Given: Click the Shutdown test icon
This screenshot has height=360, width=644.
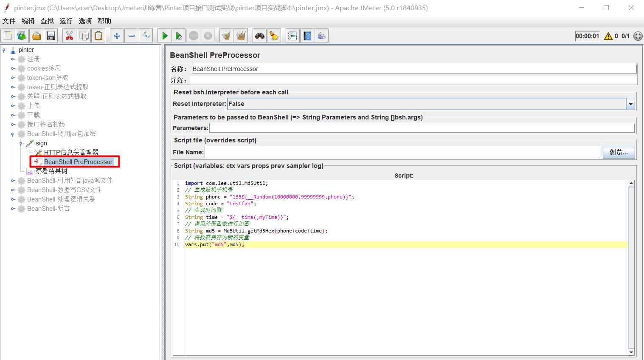Looking at the screenshot, I should 208,36.
